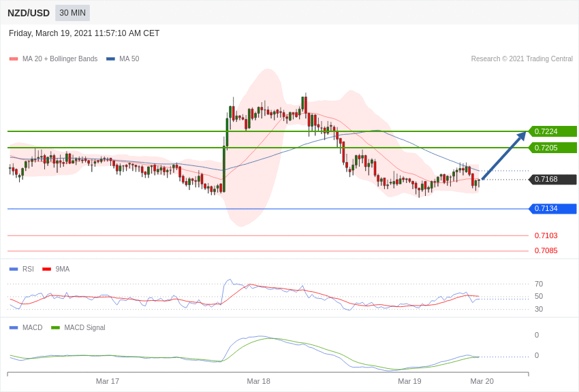Screen dimensions: 579x392
Task: Click the red MA 20 legend swatch
Action: [x=14, y=59]
